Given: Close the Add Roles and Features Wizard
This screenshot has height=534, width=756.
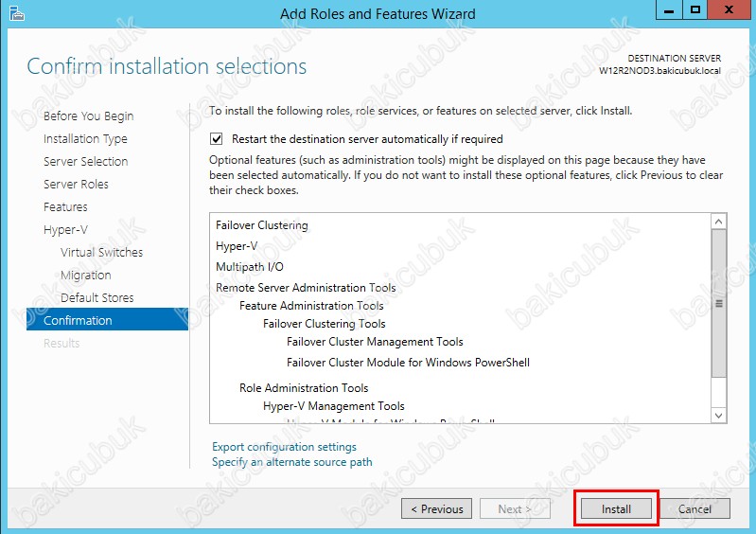Looking at the screenshot, I should (729, 9).
